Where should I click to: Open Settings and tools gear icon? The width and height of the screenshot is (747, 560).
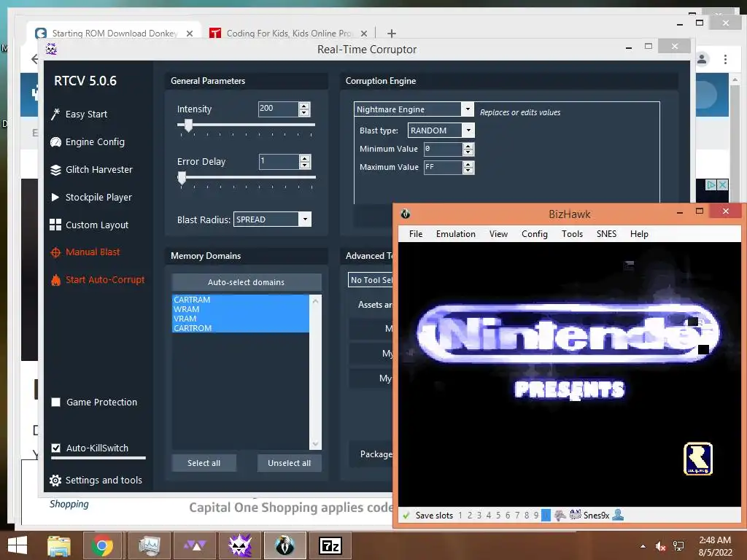point(55,481)
